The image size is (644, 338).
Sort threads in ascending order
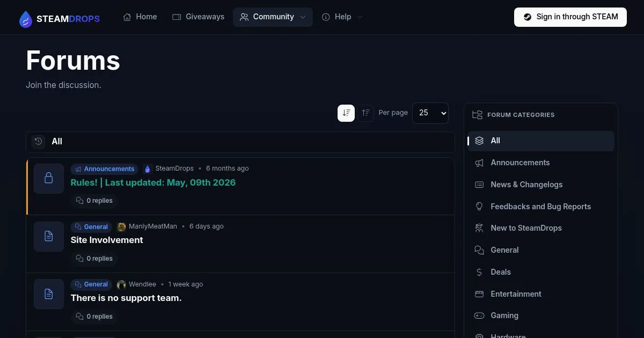click(x=365, y=113)
